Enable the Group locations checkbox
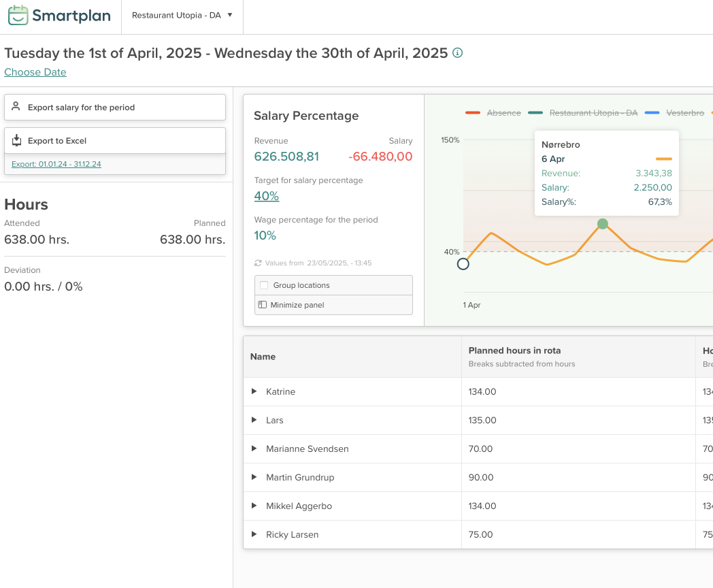 click(x=264, y=285)
